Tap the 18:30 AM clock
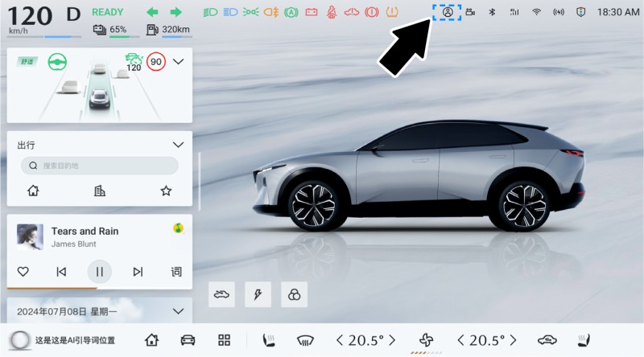The height and width of the screenshot is (357, 644). 617,12
